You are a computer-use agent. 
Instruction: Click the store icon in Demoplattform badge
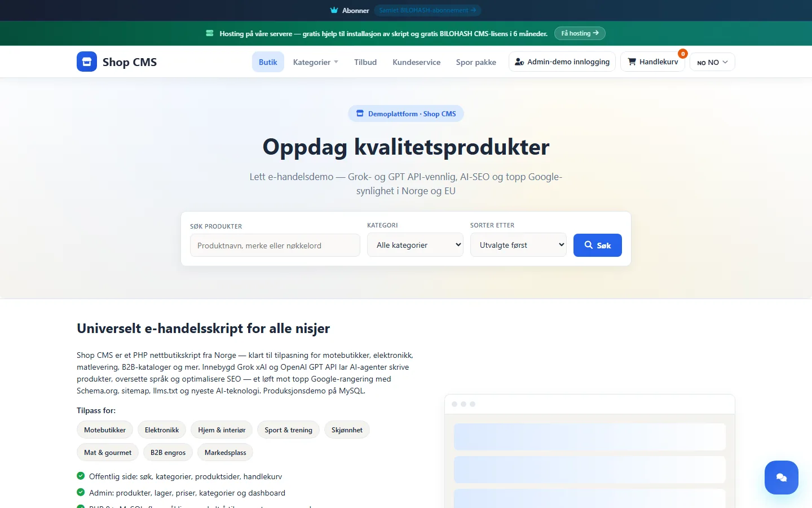360,113
